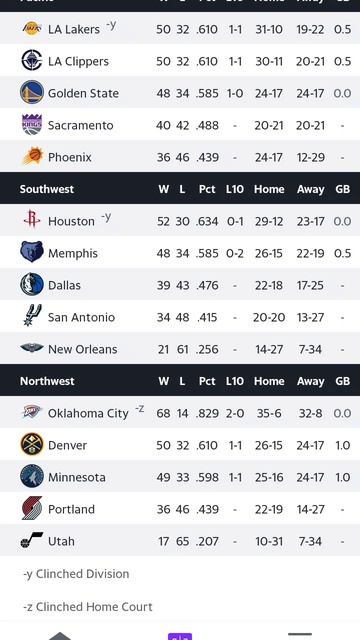
Task: Select the Northwest division header
Action: click(47, 381)
